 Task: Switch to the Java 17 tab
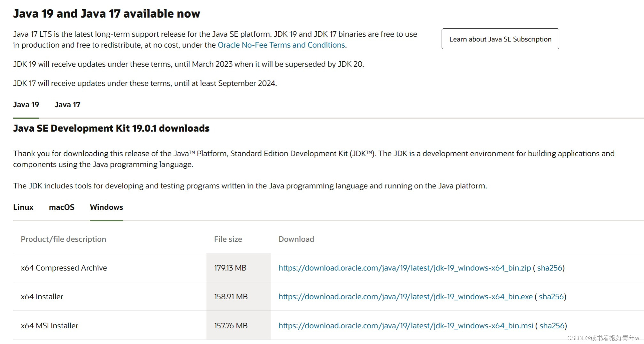click(67, 105)
